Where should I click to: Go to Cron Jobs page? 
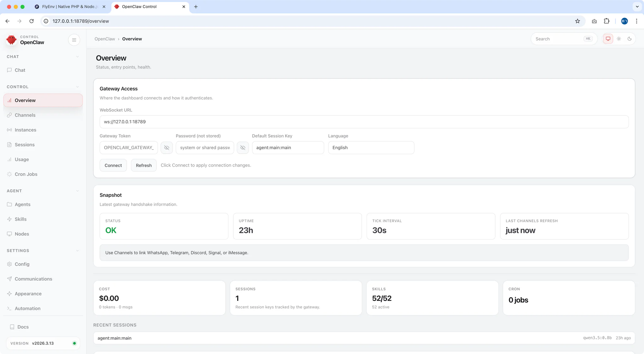pyautogui.click(x=26, y=174)
